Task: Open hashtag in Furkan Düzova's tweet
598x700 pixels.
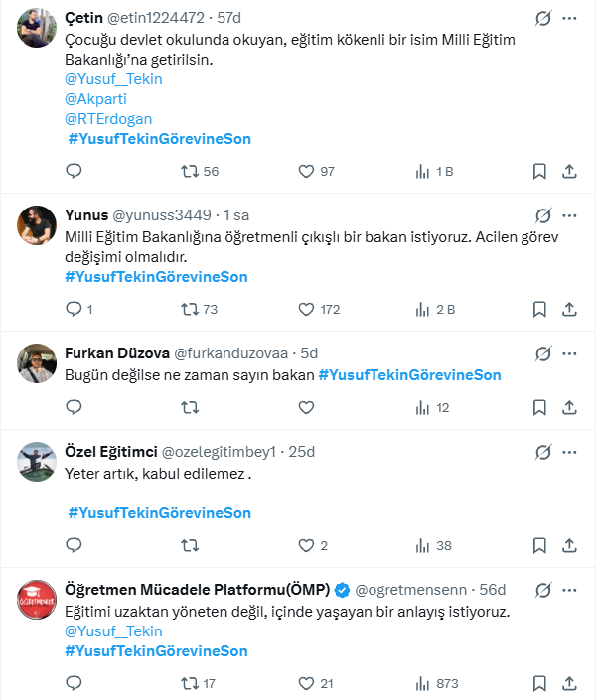Action: click(x=409, y=374)
